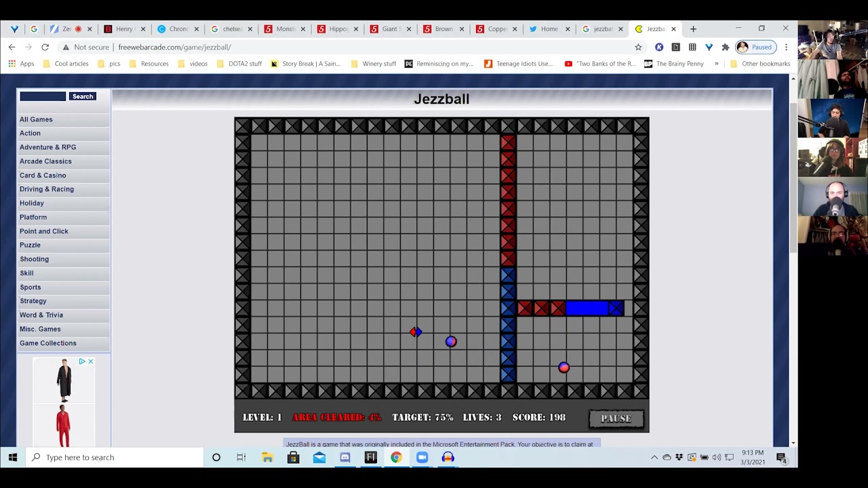Viewport: 868px width, 488px height.
Task: Open the Chrome Extensions puzzle icon
Action: coord(725,47)
